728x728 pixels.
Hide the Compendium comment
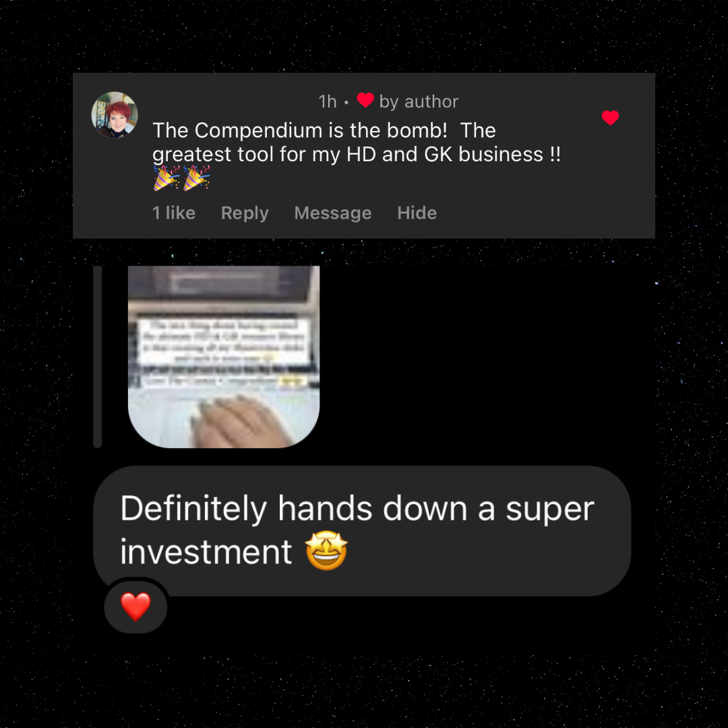click(x=417, y=212)
